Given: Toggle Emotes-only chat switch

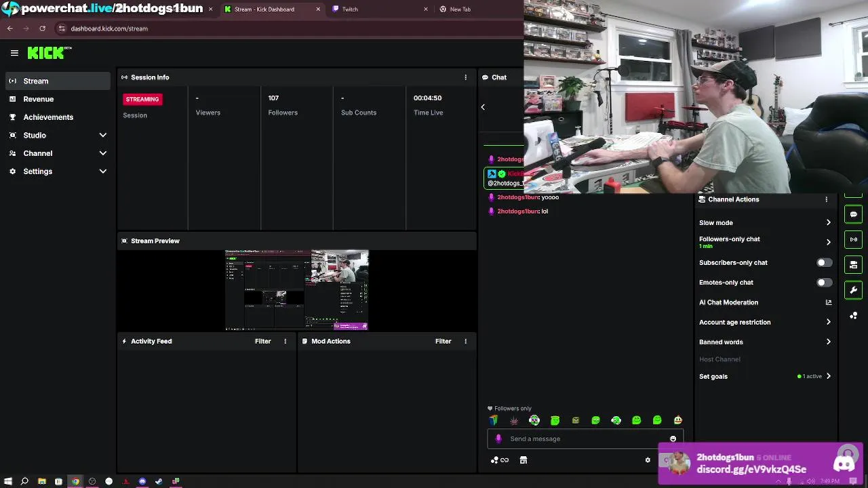Looking at the screenshot, I should pos(824,282).
